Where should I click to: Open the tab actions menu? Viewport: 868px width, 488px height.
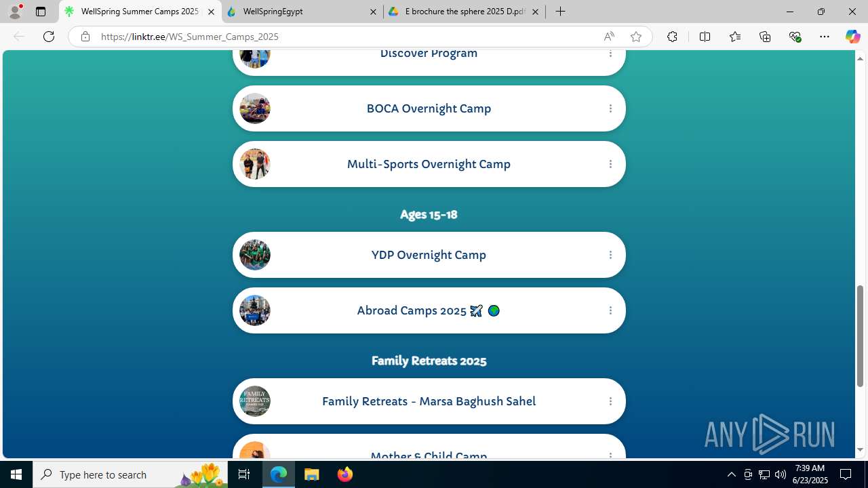pos(41,12)
